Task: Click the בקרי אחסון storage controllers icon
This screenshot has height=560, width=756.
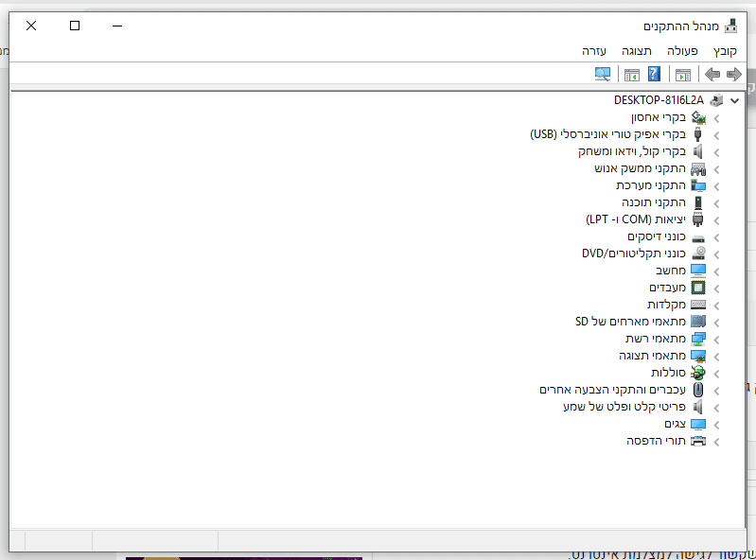Action: pyautogui.click(x=698, y=117)
